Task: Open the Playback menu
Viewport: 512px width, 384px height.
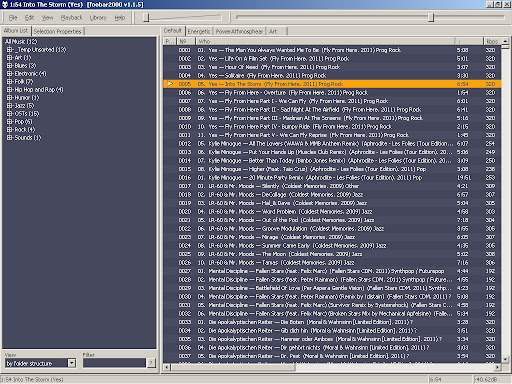Action: tap(71, 18)
